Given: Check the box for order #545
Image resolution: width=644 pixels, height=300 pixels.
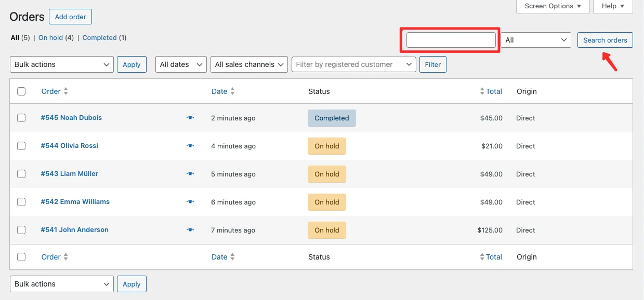Looking at the screenshot, I should coord(21,118).
